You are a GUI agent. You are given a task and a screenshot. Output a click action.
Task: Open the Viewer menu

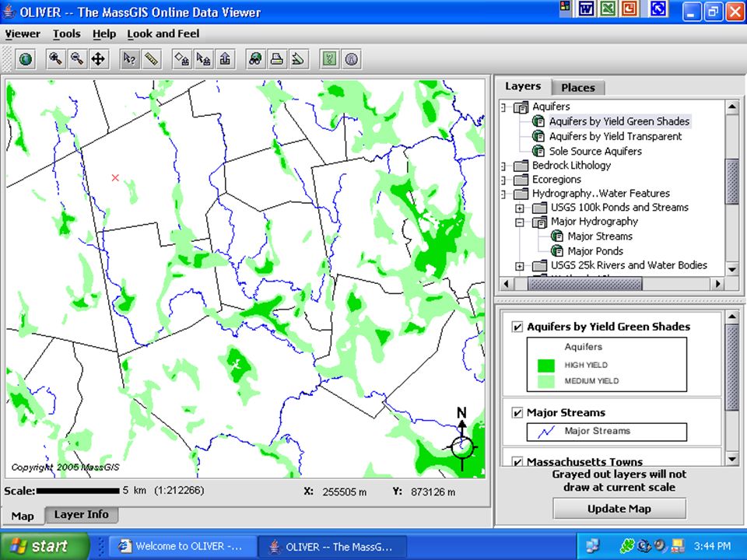[23, 33]
